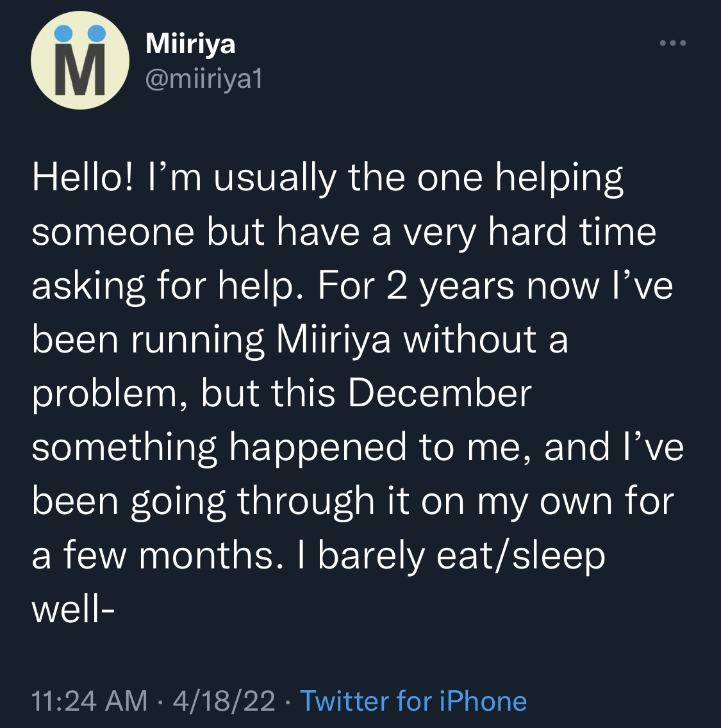The height and width of the screenshot is (728, 721).
Task: Tap the eat/sleep phrase in tweet
Action: click(521, 556)
